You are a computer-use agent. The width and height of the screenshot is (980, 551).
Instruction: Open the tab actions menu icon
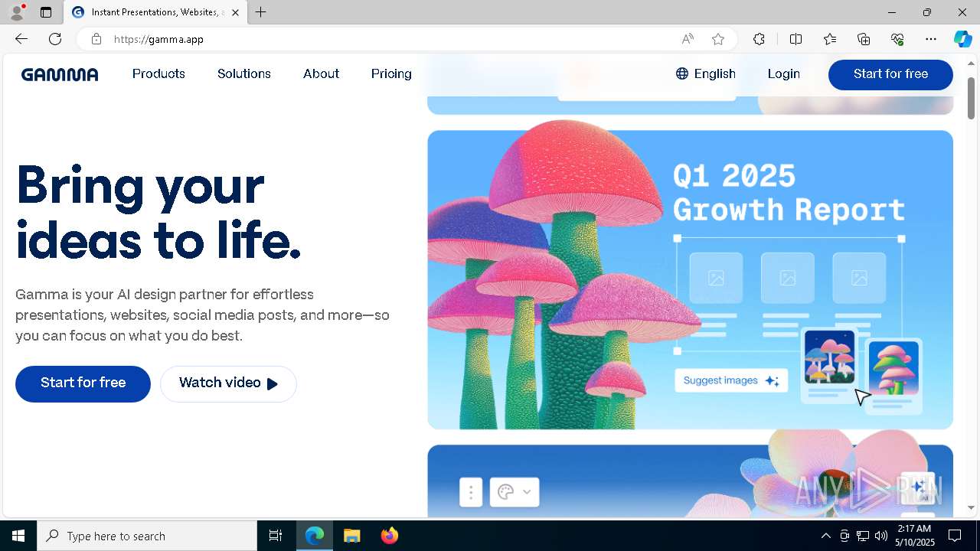tap(46, 12)
